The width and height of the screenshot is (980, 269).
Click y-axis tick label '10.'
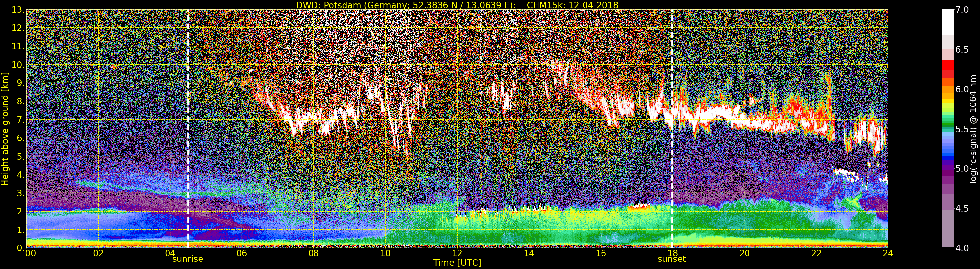18,65
